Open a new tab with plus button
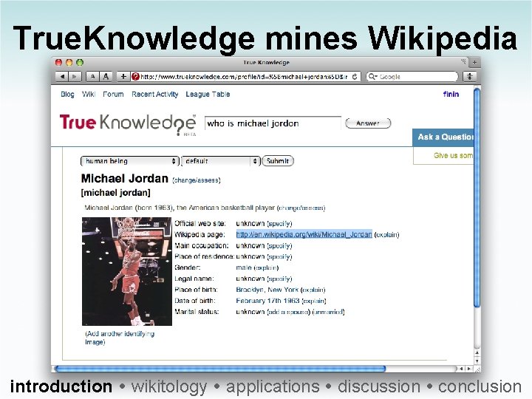Screen dimensions: 532x399 [x=474, y=62]
